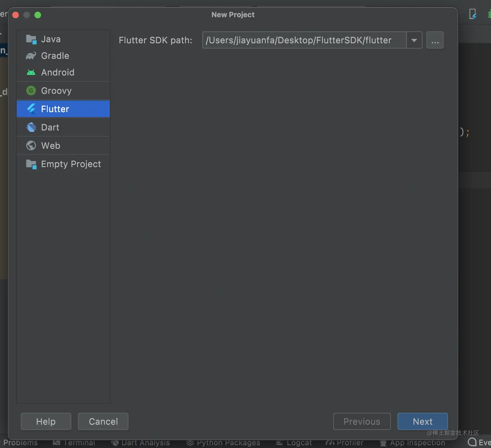Click the Flutter device icon in the IDE toolbar
This screenshot has height=448, width=491.
(472, 14)
